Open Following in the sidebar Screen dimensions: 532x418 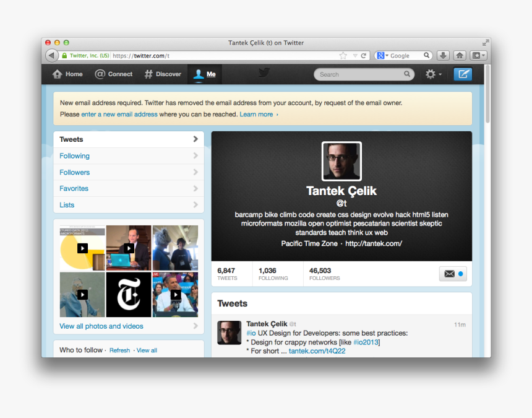coord(129,156)
